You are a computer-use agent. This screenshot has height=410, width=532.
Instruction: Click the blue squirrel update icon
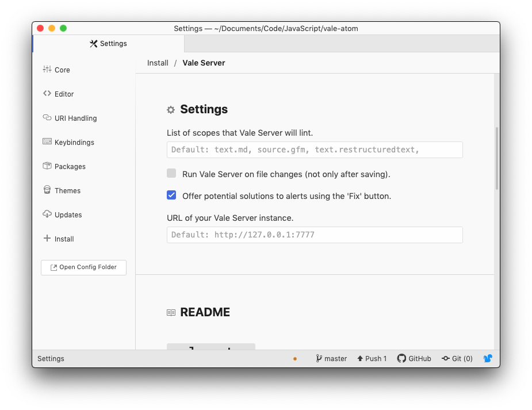(x=488, y=358)
